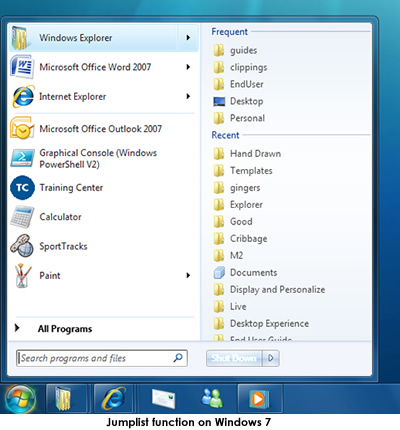Click the Frequent section heading
400x430 pixels.
(x=230, y=32)
